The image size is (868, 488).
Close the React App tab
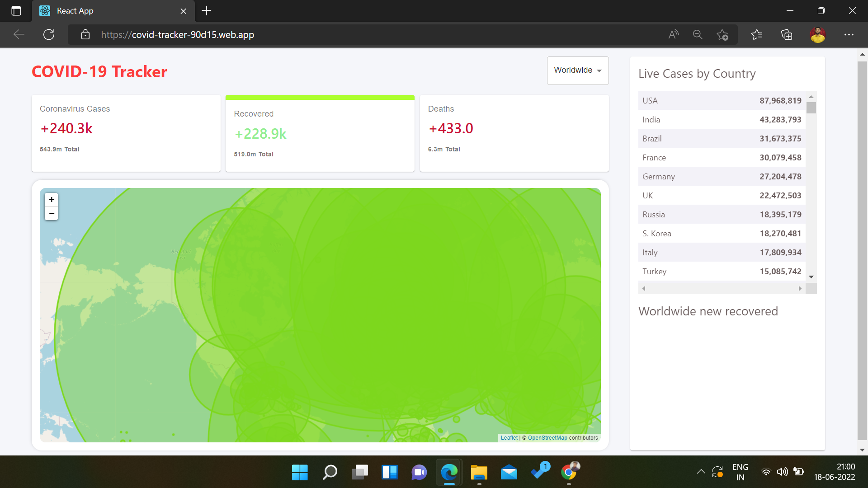click(184, 11)
